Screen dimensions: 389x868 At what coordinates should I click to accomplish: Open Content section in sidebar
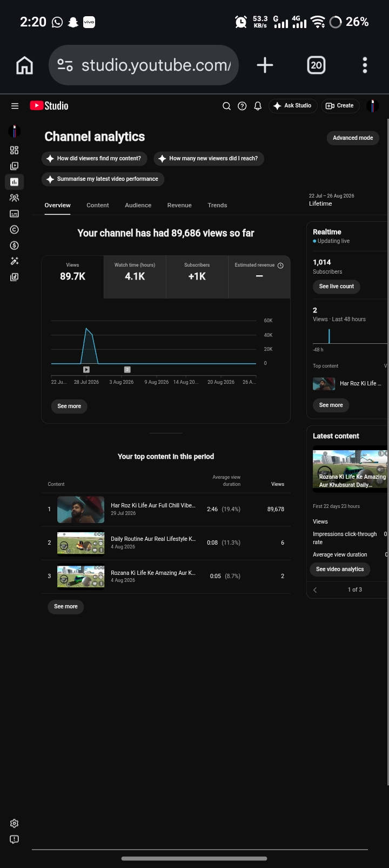click(15, 166)
